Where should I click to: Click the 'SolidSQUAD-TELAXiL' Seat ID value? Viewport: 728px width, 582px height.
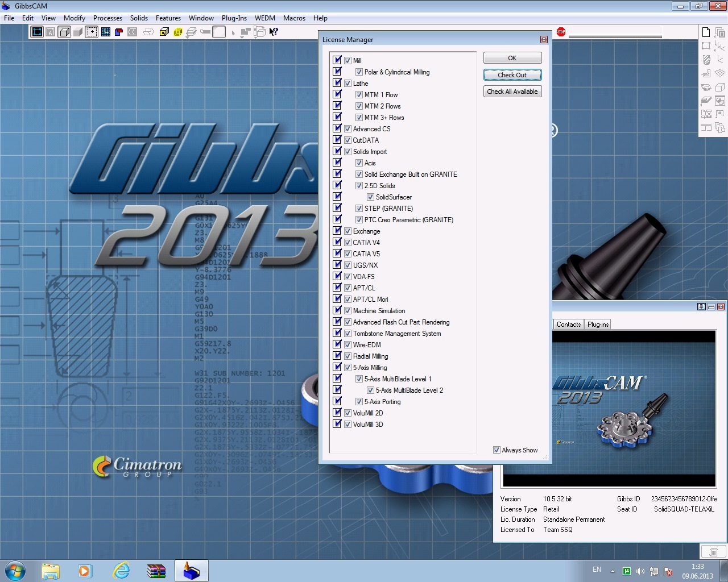pos(684,509)
